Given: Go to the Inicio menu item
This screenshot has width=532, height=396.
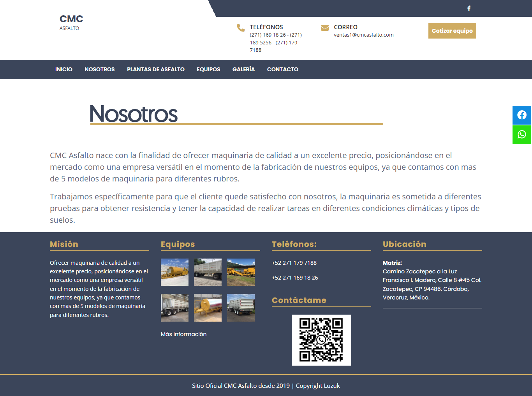Looking at the screenshot, I should (64, 69).
